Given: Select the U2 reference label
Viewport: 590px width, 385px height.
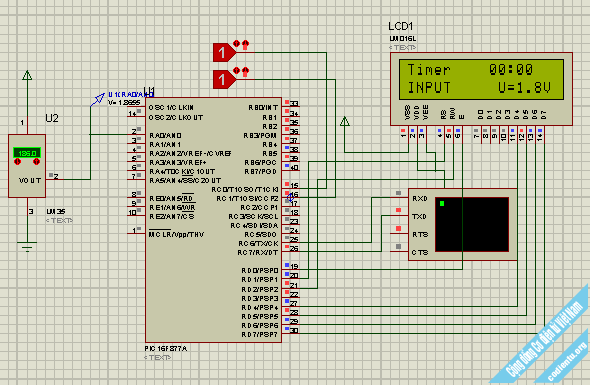Looking at the screenshot, I should [52, 118].
